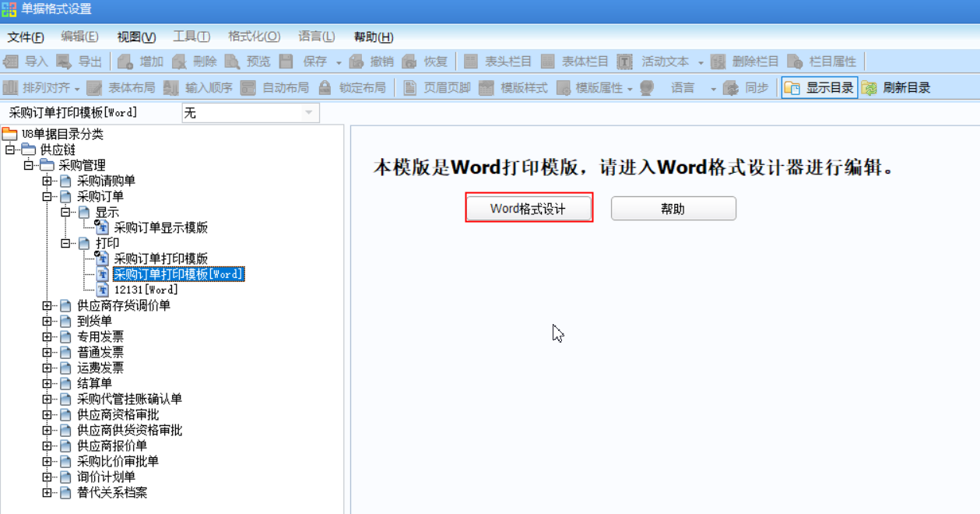
Task: Click the 增加 add toolbar icon
Action: click(x=125, y=62)
